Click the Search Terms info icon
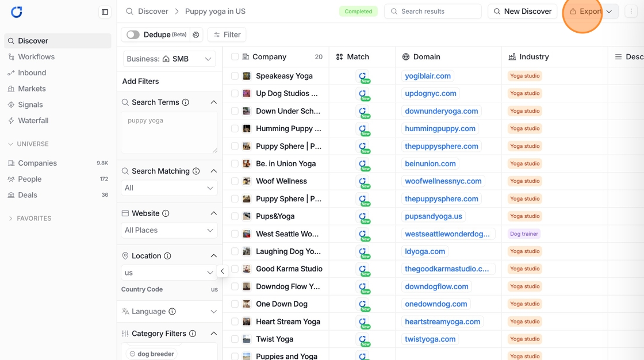This screenshot has width=644, height=360. [x=186, y=102]
